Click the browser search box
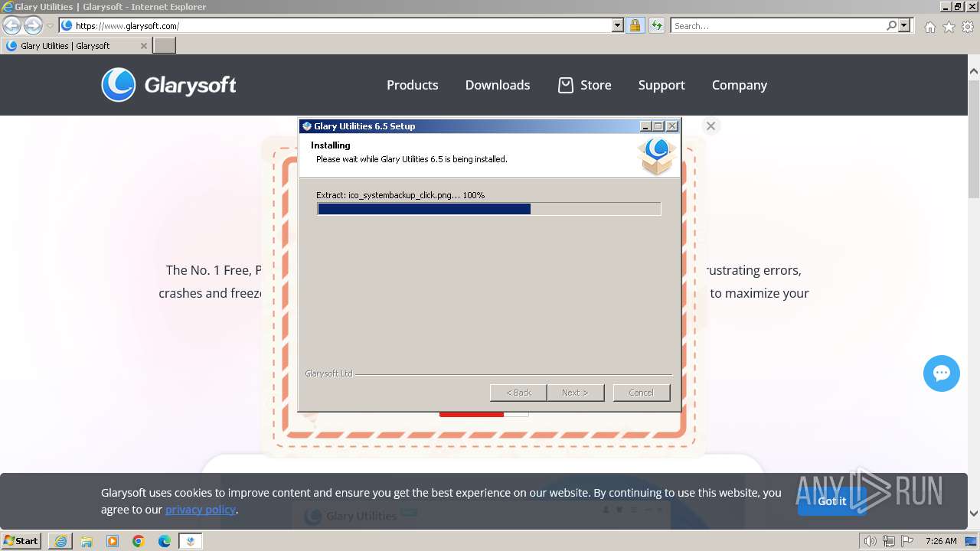The image size is (980, 551). click(x=778, y=25)
